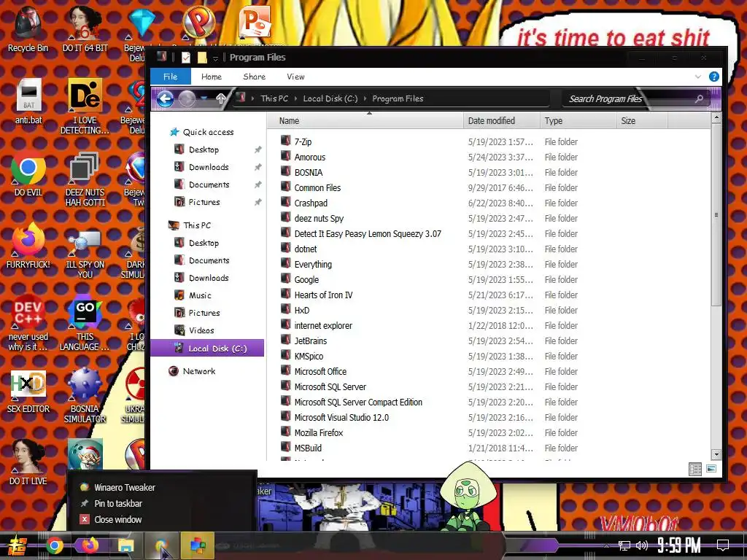Click file list scrollbar up arrow

tap(716, 117)
